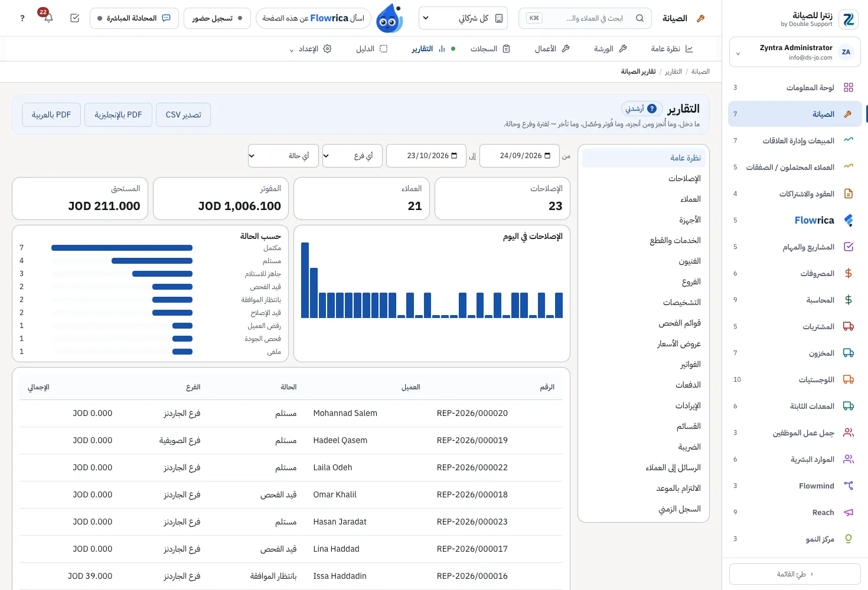
Task: Expand the الإعداد settings menu
Action: 311,49
